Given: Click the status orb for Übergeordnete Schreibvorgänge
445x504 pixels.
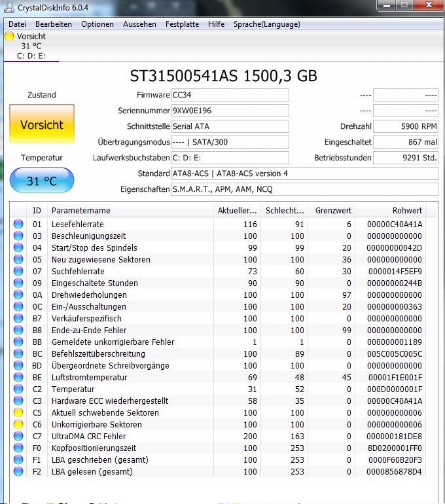Looking at the screenshot, I should coord(18,365).
